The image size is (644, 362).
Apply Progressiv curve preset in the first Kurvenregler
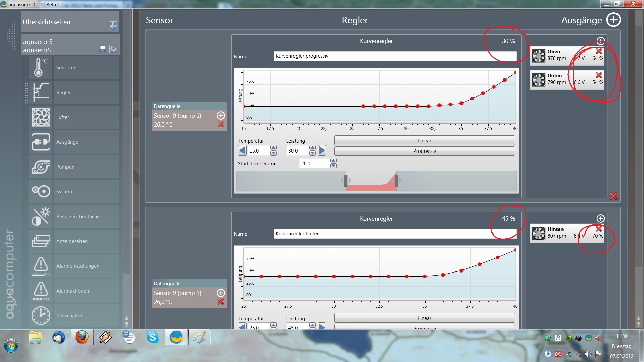pos(424,151)
